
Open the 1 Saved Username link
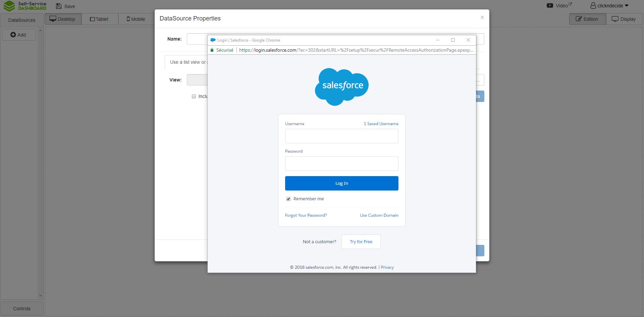coord(381,124)
